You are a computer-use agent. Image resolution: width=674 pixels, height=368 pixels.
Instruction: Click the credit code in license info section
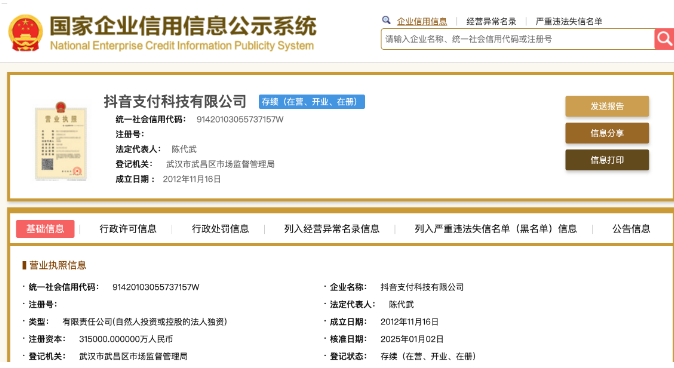point(156,287)
